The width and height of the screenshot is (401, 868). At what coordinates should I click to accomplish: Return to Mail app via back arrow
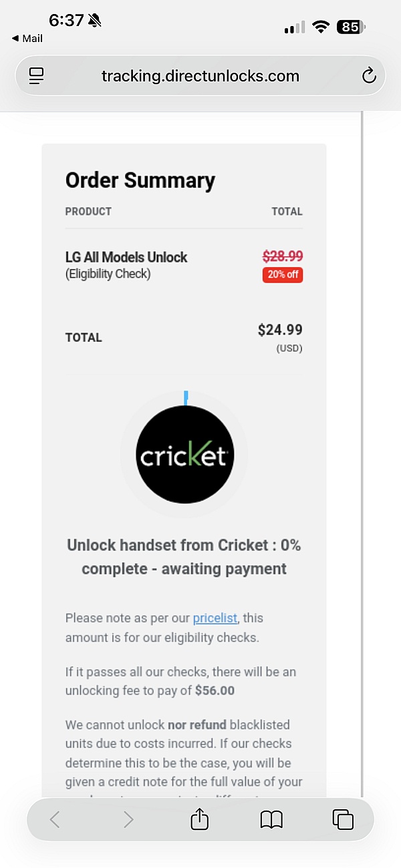click(27, 39)
